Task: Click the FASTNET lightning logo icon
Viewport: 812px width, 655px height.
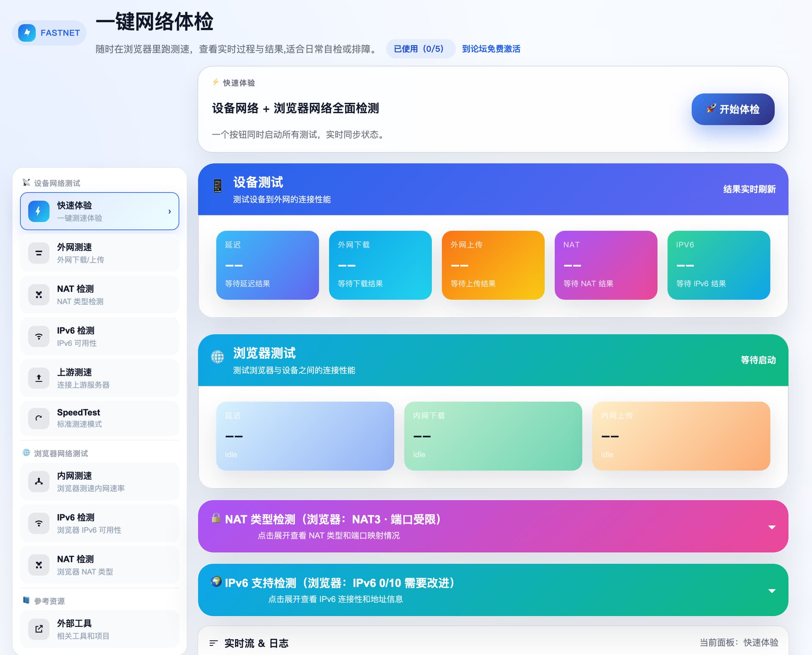Action: point(27,33)
